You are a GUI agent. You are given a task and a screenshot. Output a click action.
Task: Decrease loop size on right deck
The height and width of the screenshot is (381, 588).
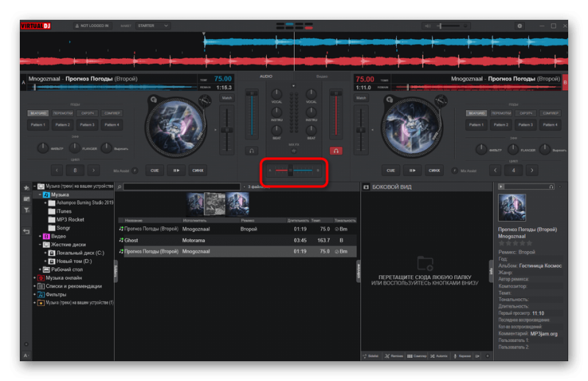point(495,170)
